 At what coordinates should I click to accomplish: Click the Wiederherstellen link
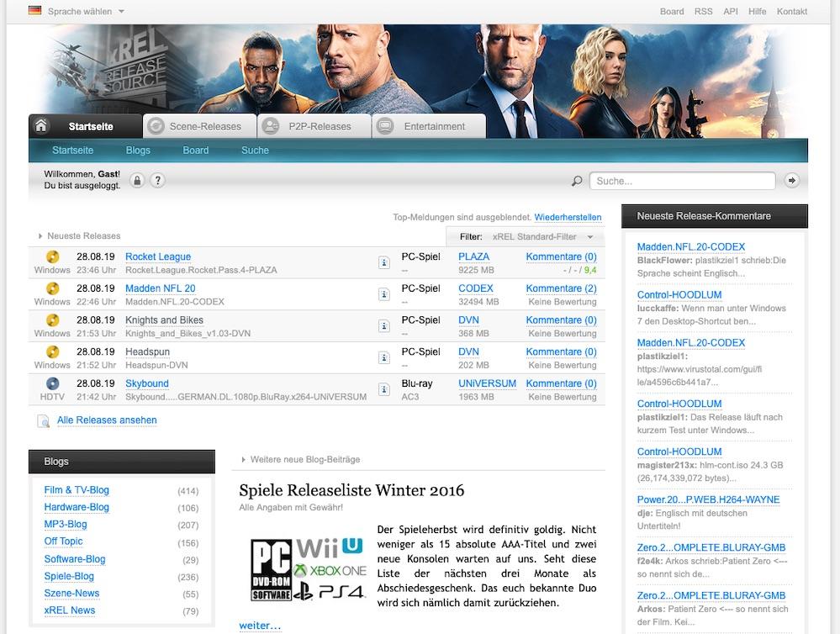(568, 217)
